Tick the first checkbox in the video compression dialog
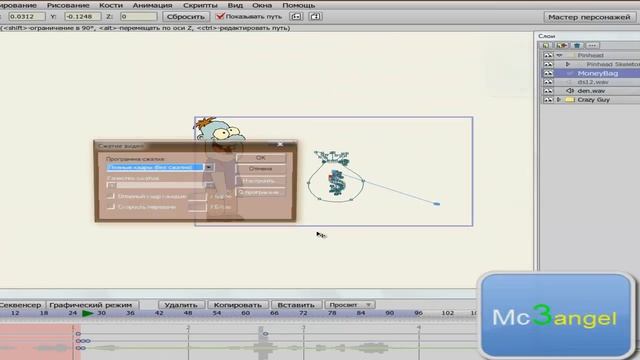This screenshot has width=640, height=360. (x=111, y=196)
